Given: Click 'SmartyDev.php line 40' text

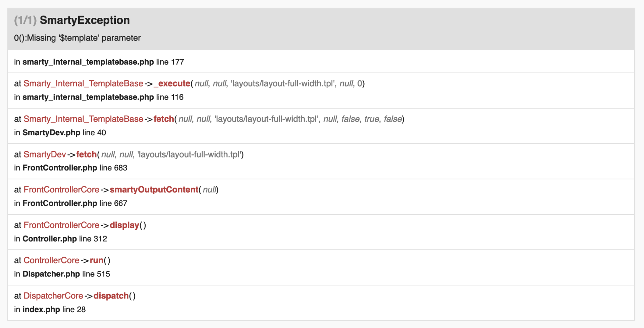Looking at the screenshot, I should click(x=64, y=133).
